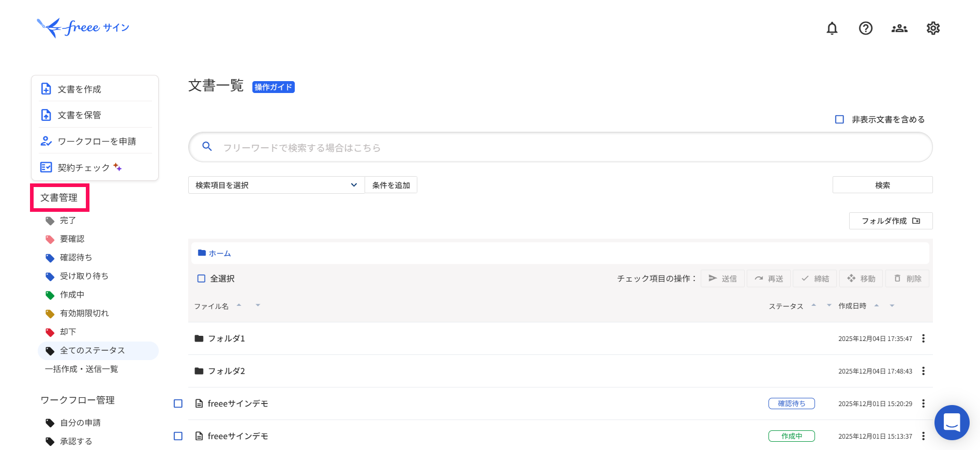The height and width of the screenshot is (450, 980).
Task: Sort 作成日時 descending arrow
Action: point(892,306)
